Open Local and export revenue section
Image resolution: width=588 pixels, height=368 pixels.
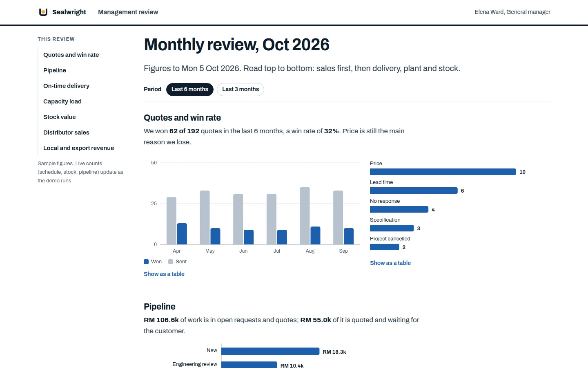click(79, 148)
